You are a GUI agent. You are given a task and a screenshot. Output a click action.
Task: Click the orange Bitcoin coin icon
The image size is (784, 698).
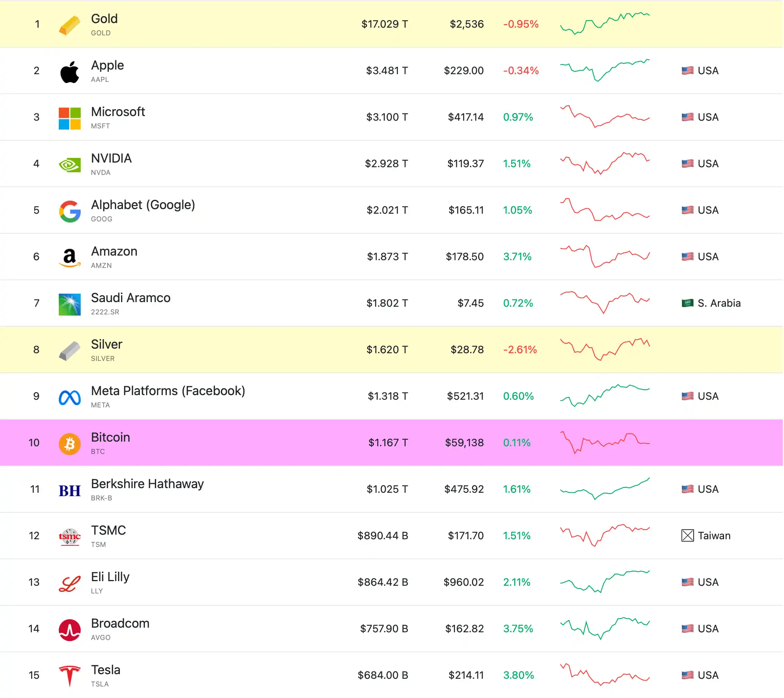(x=70, y=444)
